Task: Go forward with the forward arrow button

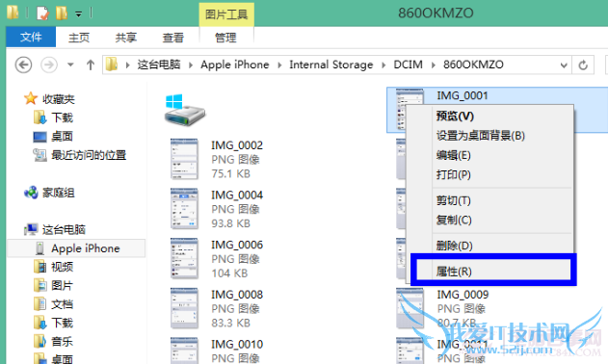Action: [x=49, y=65]
